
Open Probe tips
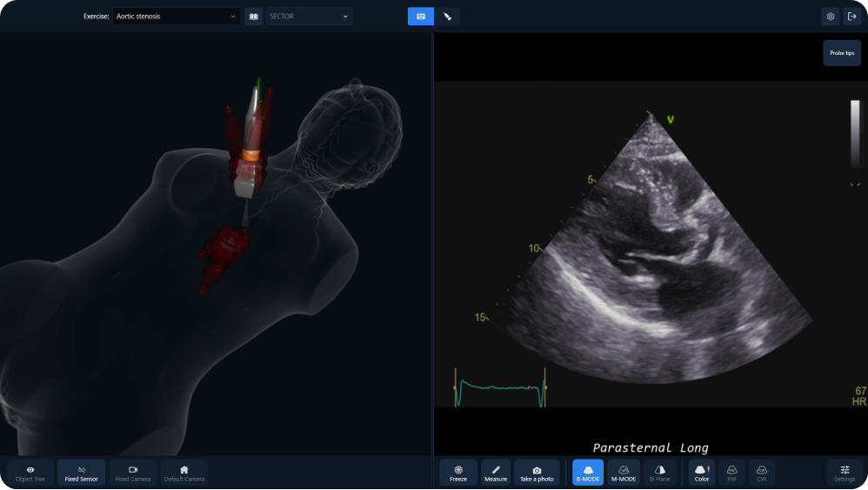click(841, 53)
